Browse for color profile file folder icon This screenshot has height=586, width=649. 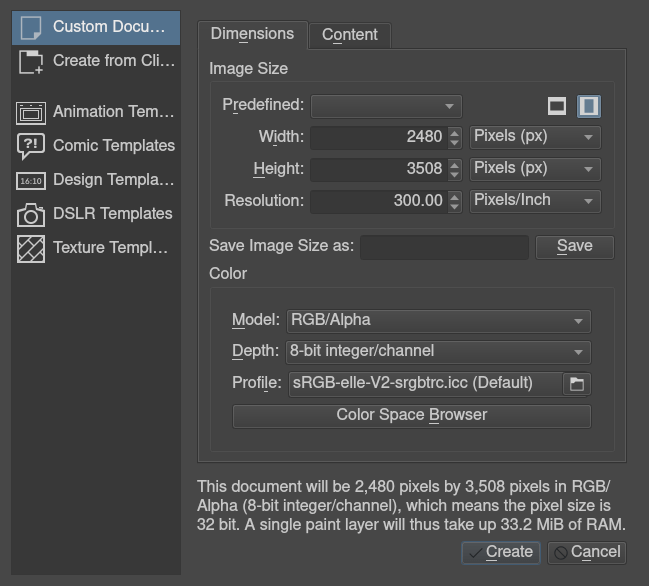coord(577,383)
